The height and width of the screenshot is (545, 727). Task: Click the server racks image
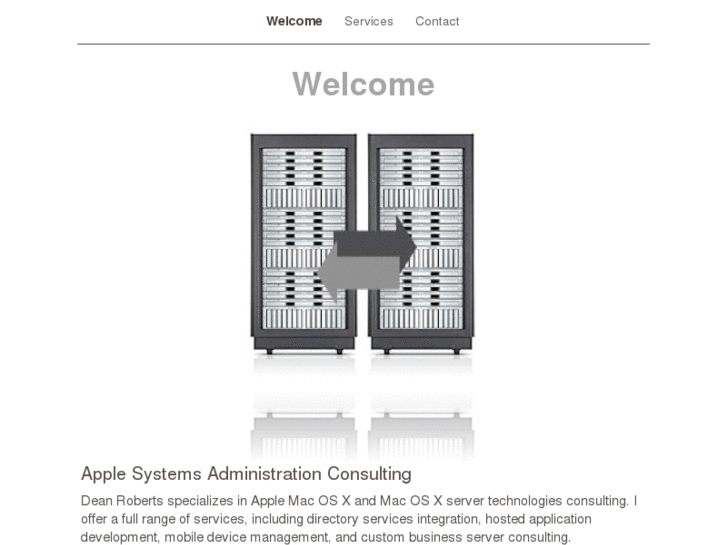pyautogui.click(x=363, y=295)
